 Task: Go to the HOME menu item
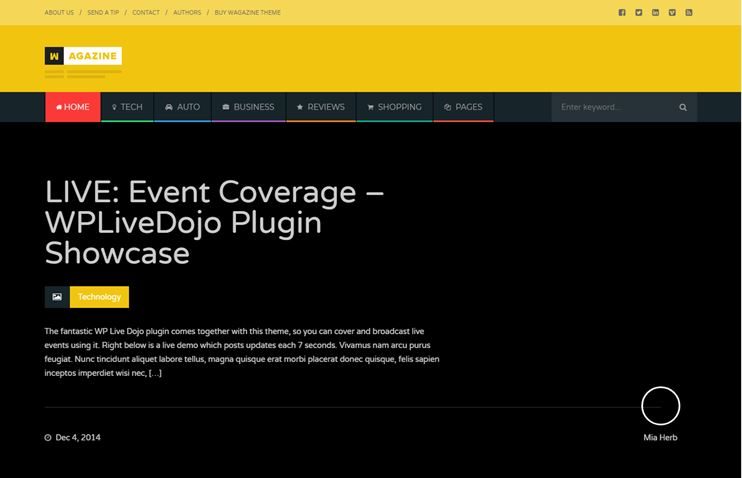73,107
